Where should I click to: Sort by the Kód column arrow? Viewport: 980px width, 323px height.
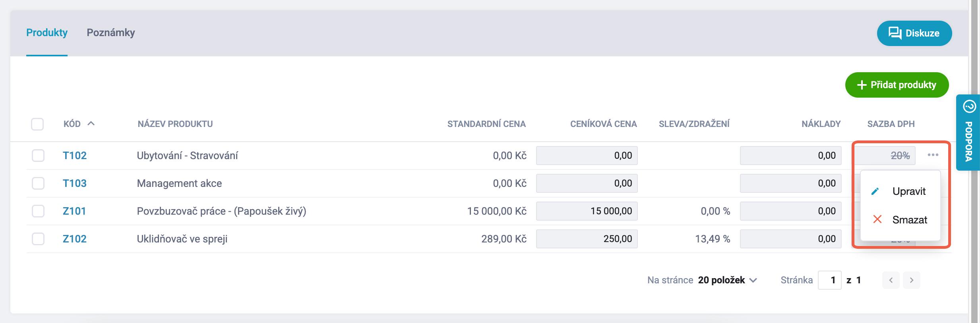[91, 124]
